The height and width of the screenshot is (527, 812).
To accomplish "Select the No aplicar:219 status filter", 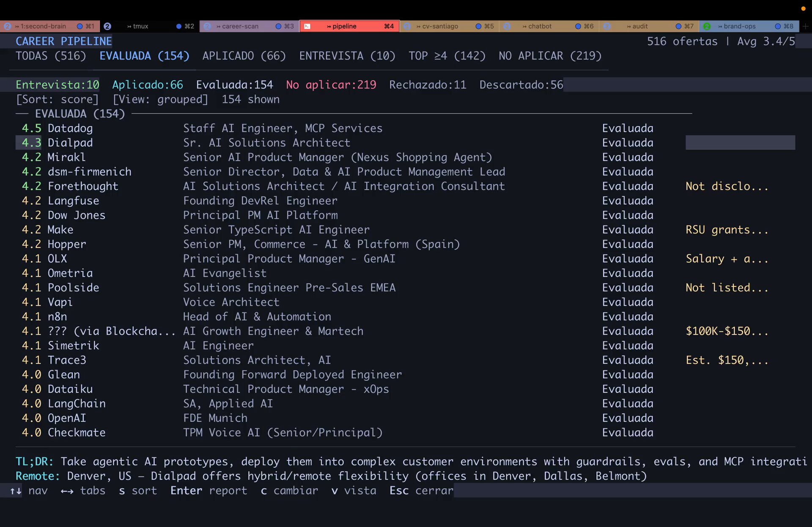I will click(x=331, y=85).
